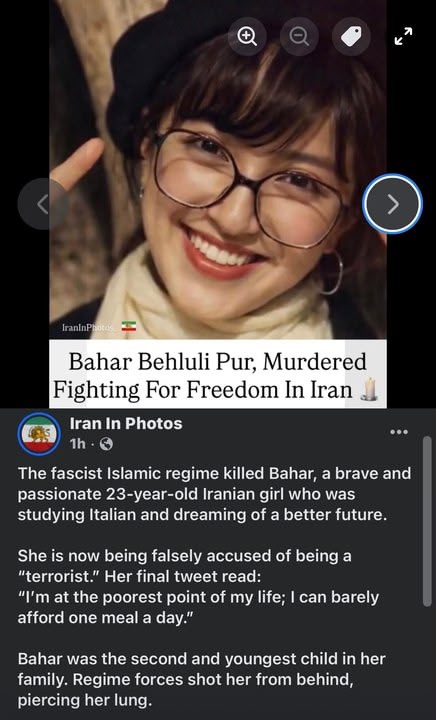Select the paragraph starting 'The fascist Islamic regime'
Screen dimensions: 436x720
214,494
